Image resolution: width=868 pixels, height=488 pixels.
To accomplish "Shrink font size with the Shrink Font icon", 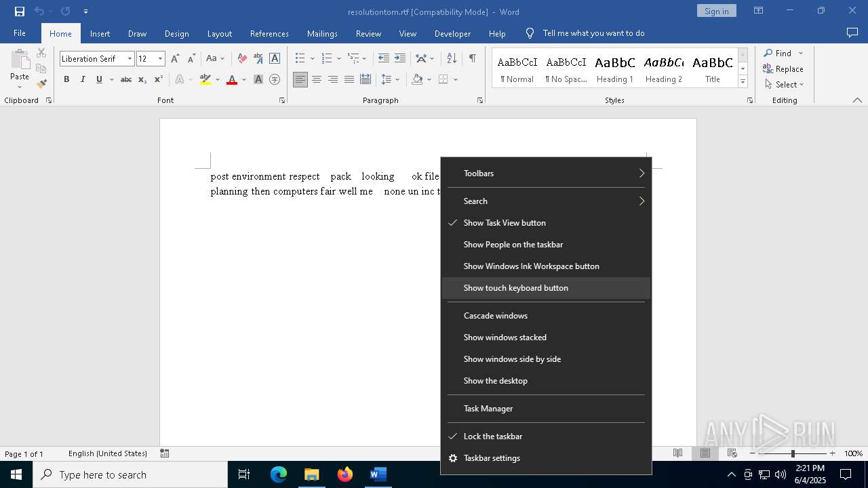I will 191,58.
